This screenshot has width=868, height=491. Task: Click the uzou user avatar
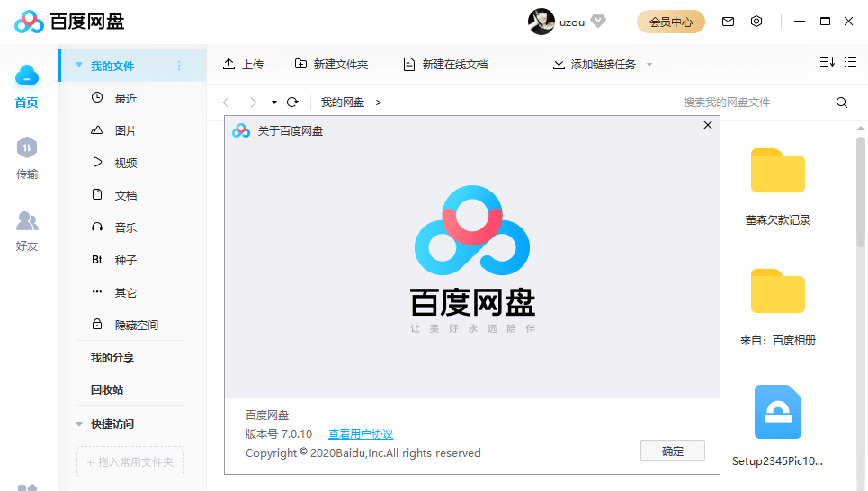pos(541,22)
